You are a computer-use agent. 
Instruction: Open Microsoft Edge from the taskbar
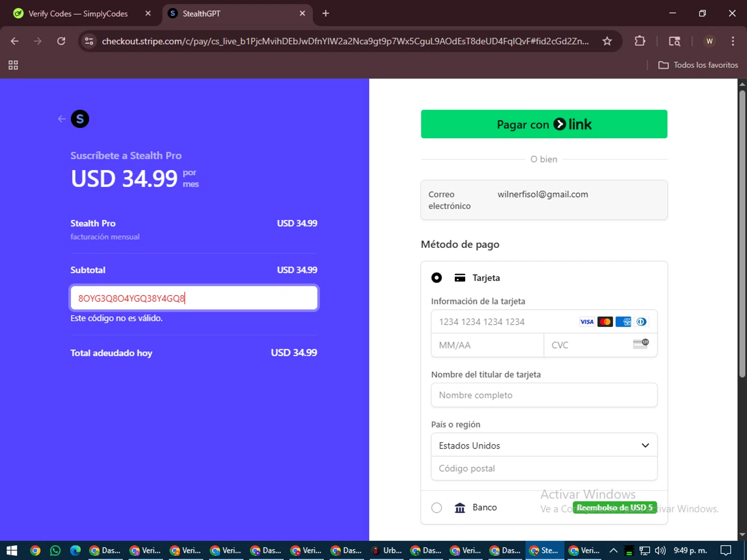tap(75, 550)
